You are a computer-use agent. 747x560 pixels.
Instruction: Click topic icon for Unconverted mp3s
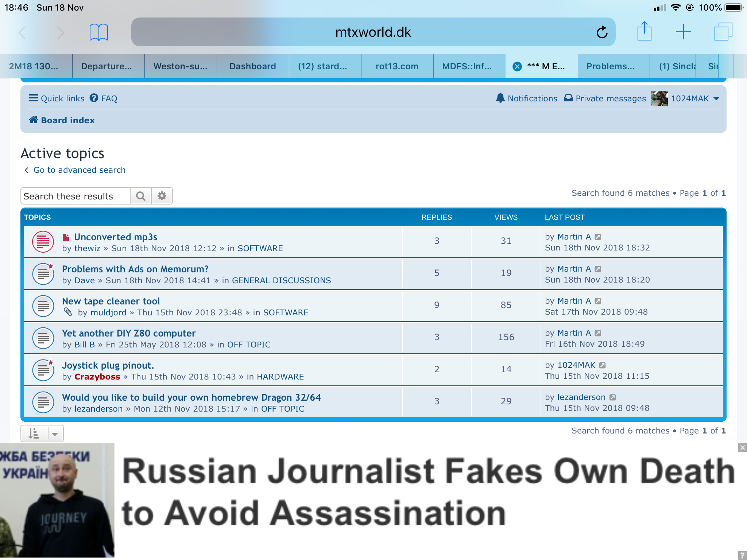(x=43, y=242)
